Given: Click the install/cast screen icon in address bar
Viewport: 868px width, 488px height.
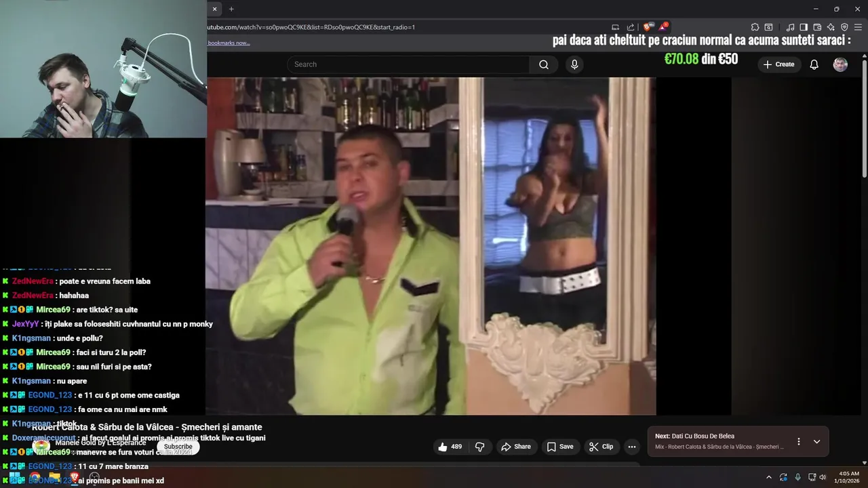Looking at the screenshot, I should click(x=615, y=27).
